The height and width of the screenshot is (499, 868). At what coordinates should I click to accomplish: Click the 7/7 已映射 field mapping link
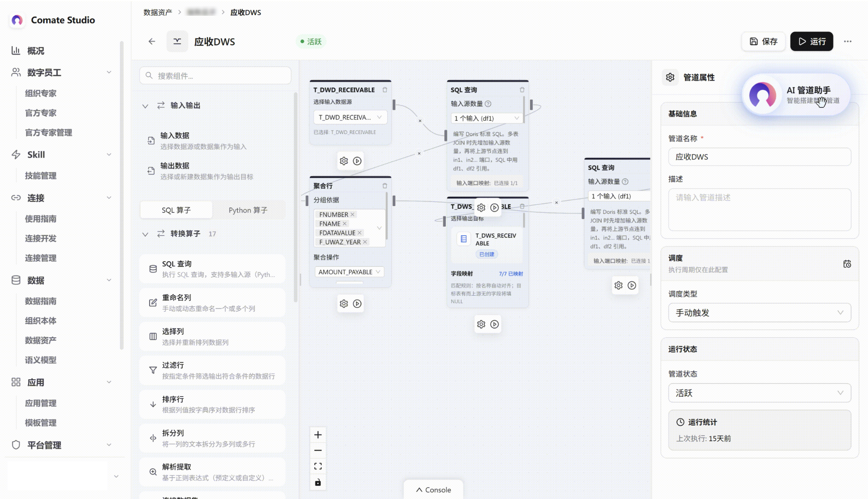(x=511, y=274)
